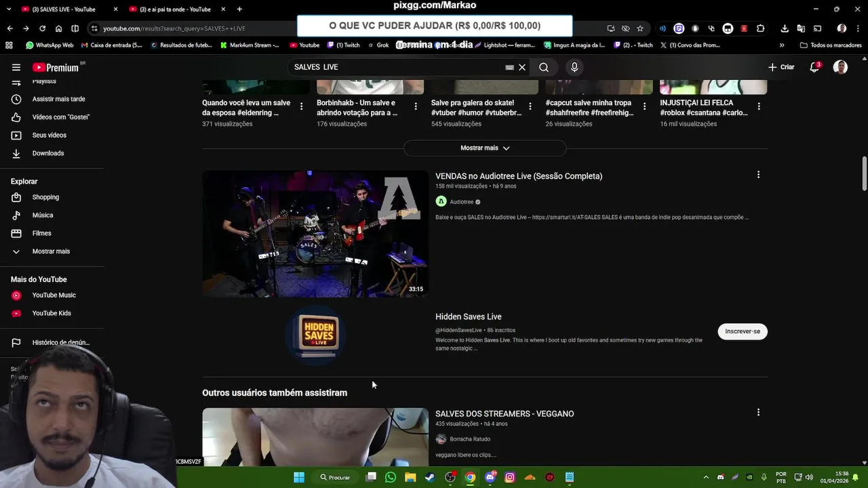This screenshot has width=868, height=488.
Task: Open Steam from taskbar
Action: click(x=430, y=477)
